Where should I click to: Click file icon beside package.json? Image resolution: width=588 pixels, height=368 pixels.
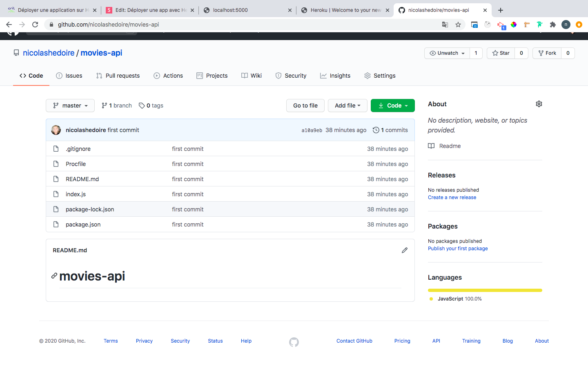pos(56,224)
